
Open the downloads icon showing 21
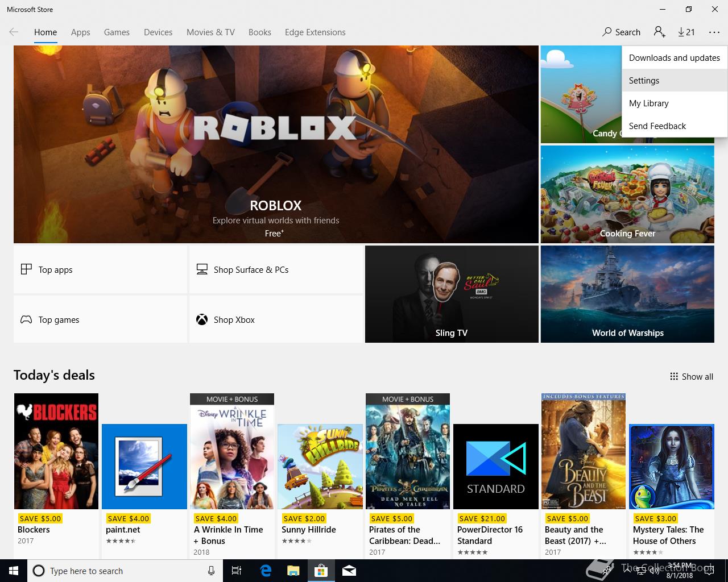[x=686, y=32]
